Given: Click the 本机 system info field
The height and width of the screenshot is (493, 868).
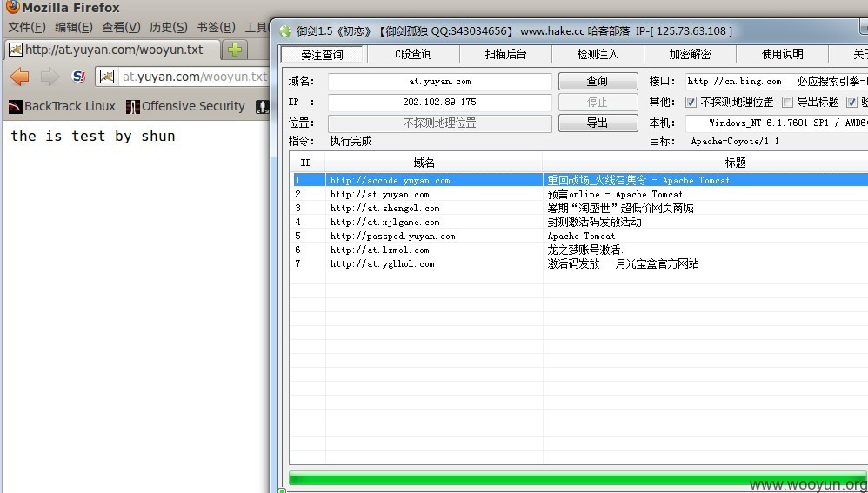Looking at the screenshot, I should 776,123.
